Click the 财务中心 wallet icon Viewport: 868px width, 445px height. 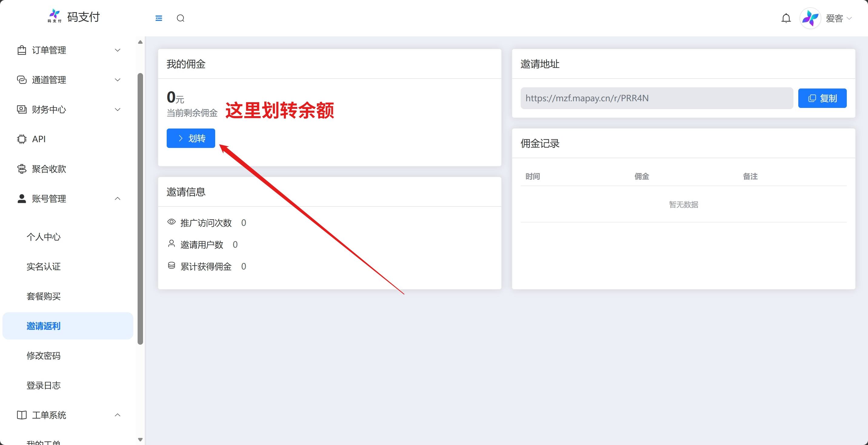click(x=22, y=109)
